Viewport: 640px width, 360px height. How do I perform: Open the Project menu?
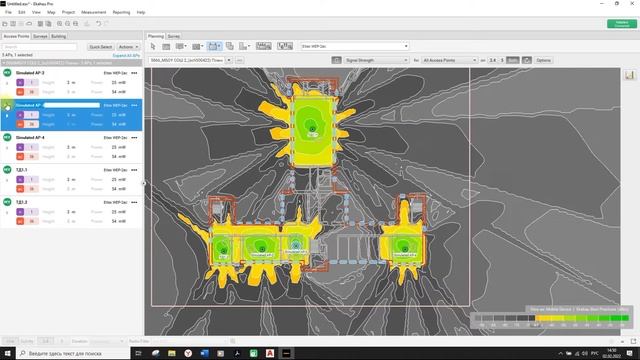tap(68, 12)
